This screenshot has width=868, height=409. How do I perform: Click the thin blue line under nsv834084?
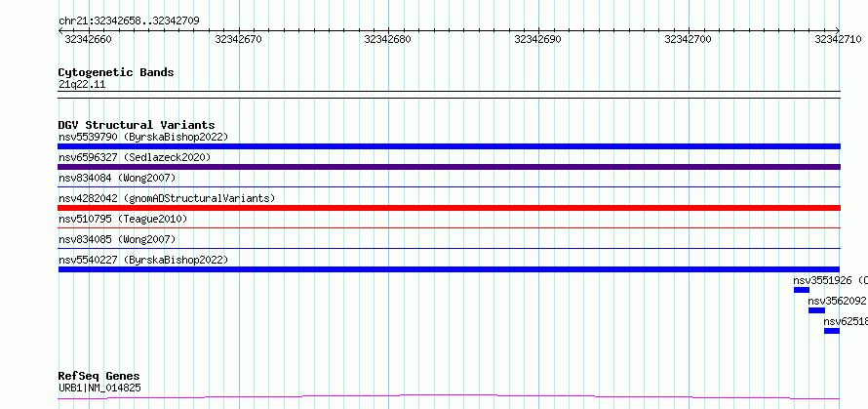pyautogui.click(x=449, y=187)
